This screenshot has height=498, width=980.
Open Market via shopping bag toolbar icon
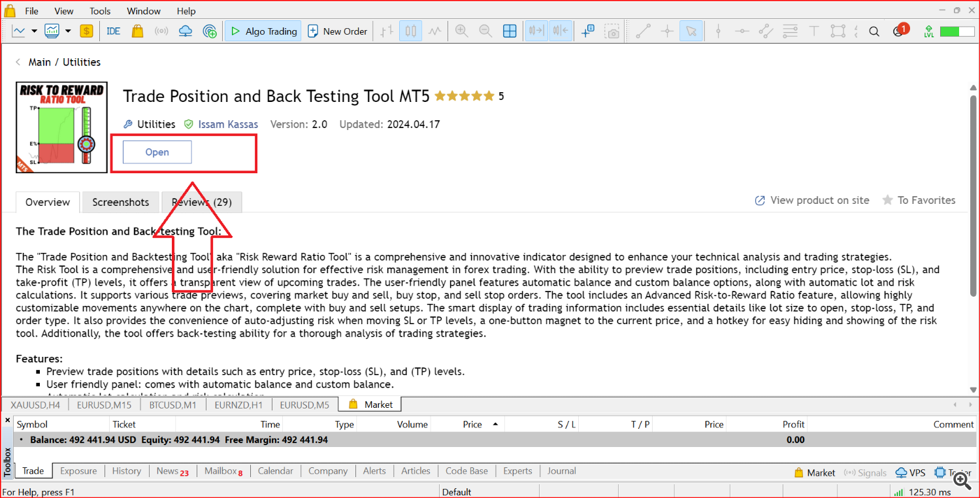click(x=137, y=31)
